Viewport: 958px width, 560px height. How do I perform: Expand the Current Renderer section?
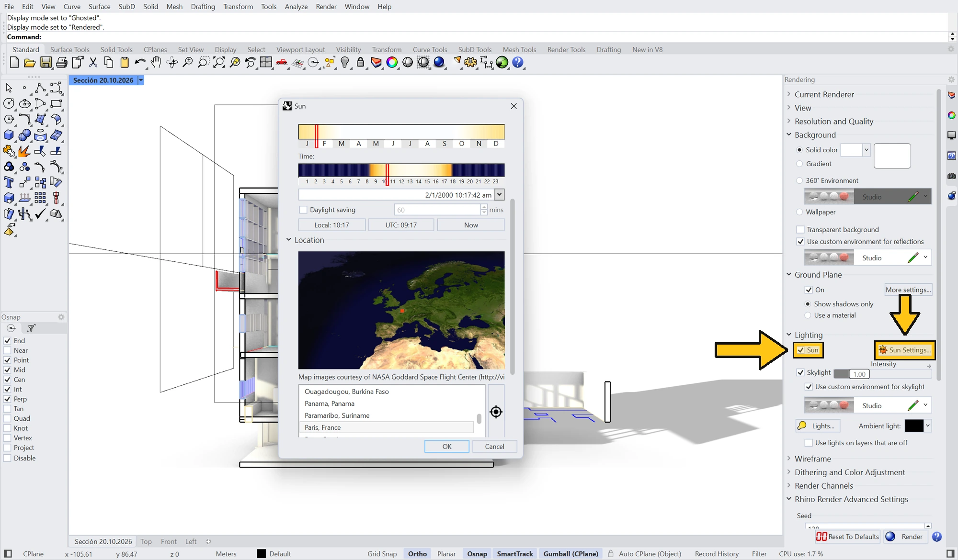[789, 94]
